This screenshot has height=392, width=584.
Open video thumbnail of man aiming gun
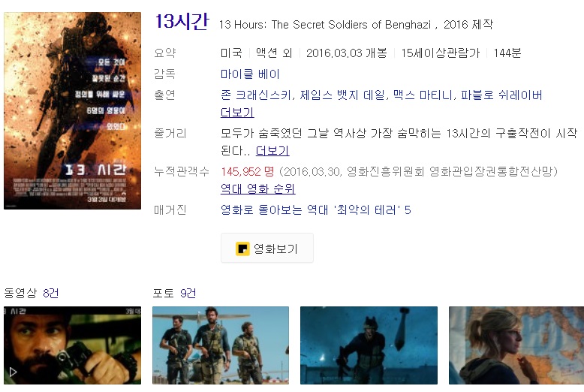click(72, 345)
